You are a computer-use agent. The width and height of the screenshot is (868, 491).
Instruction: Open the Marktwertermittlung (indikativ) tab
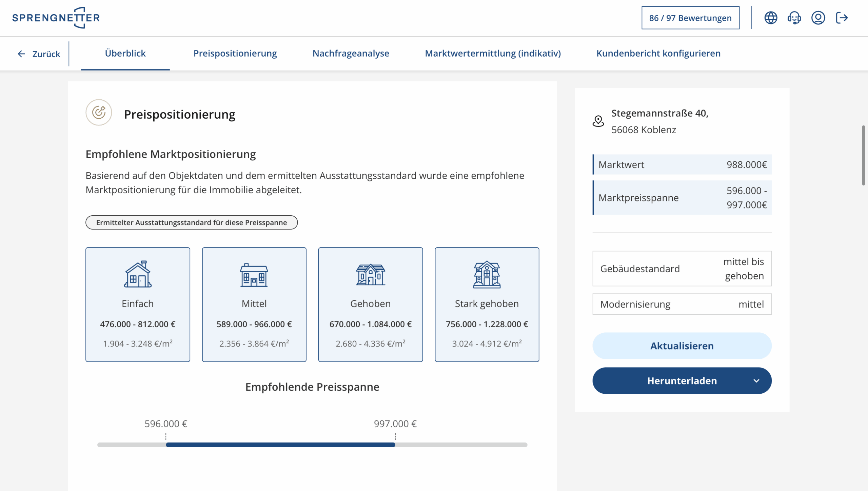493,53
